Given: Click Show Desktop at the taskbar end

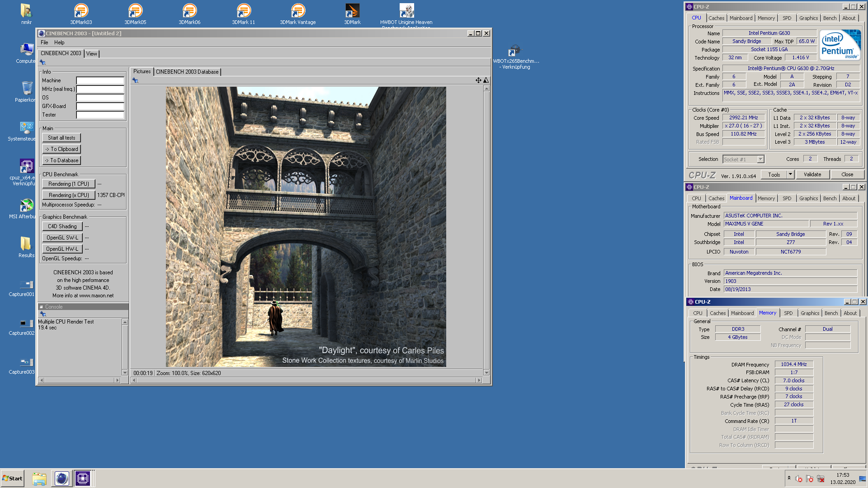Looking at the screenshot, I should click(x=863, y=479).
